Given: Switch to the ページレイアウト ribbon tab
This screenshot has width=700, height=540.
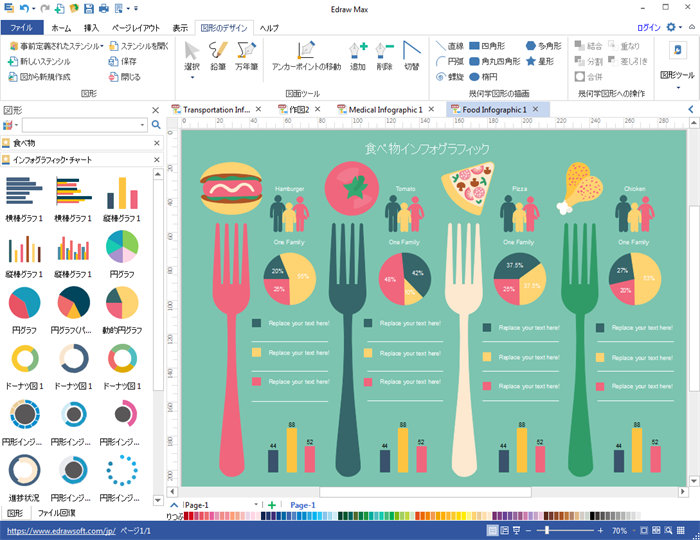Looking at the screenshot, I should pyautogui.click(x=136, y=28).
